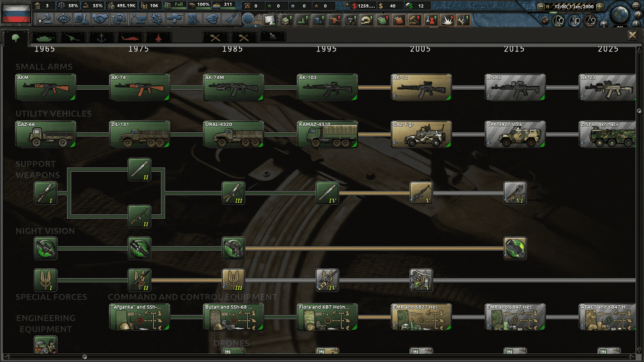Screen dimensions: 644x362
Task: Open the Officer Corps cap icon
Action: (x=212, y=19)
